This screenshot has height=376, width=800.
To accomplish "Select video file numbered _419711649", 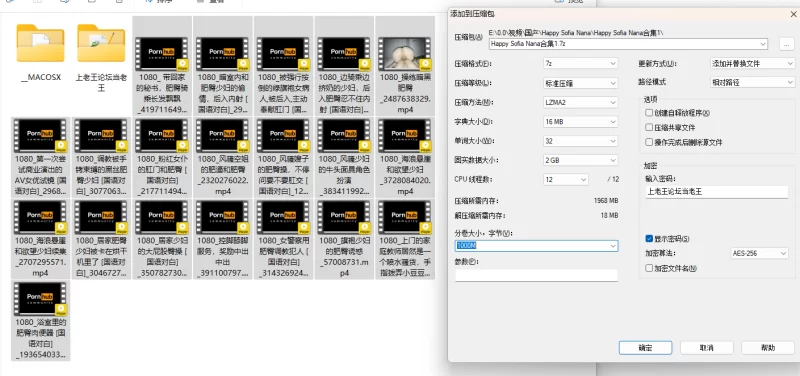I will [162, 66].
